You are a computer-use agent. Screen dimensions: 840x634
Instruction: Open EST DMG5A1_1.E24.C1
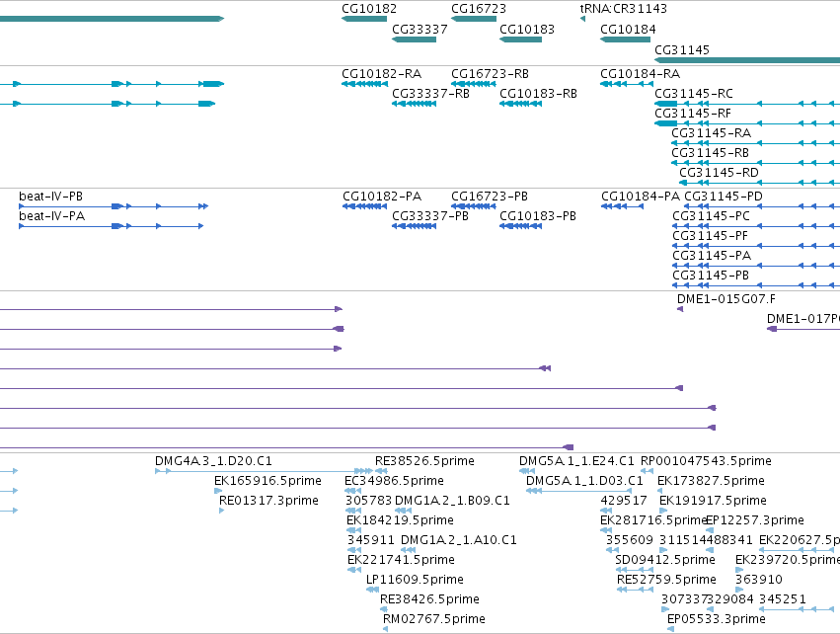tap(576, 461)
